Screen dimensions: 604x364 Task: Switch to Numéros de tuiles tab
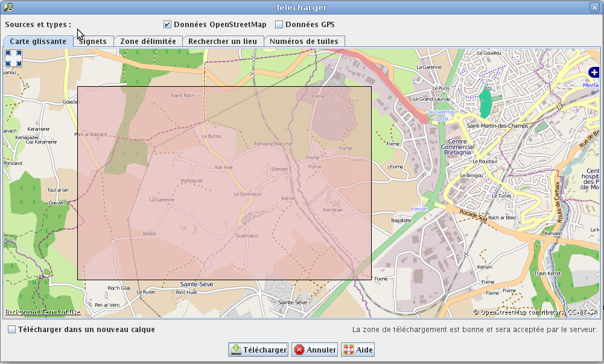pyautogui.click(x=304, y=41)
